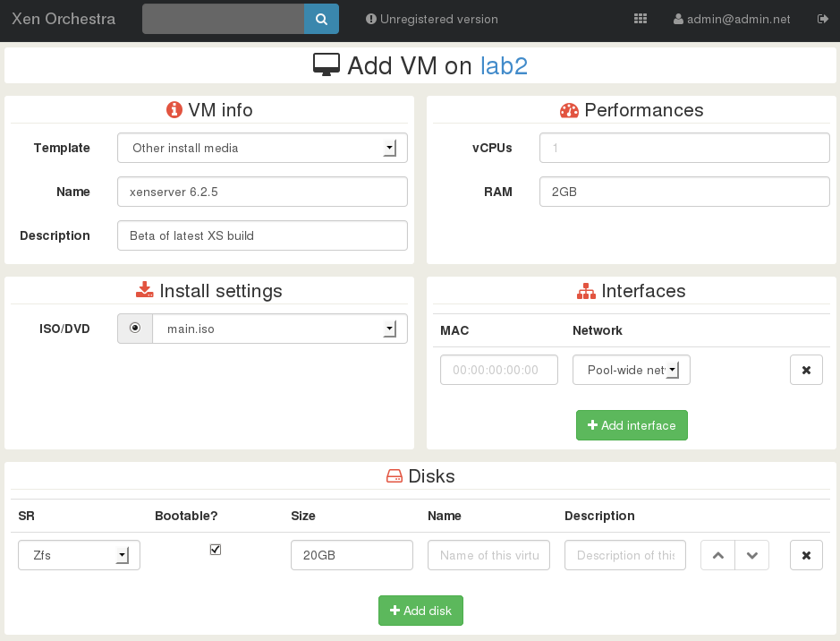This screenshot has width=840, height=641.
Task: Click the monitor icon in page title
Action: [x=327, y=65]
